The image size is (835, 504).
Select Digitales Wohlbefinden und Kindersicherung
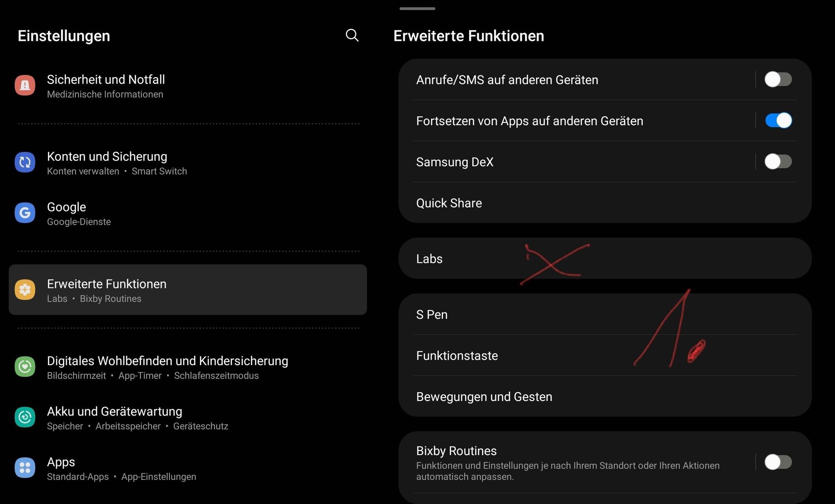coord(167,361)
